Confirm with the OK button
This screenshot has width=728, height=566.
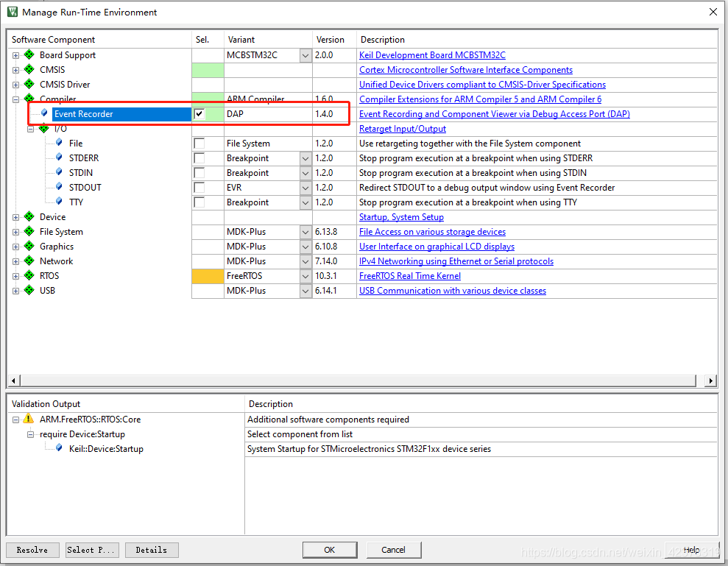pos(330,550)
